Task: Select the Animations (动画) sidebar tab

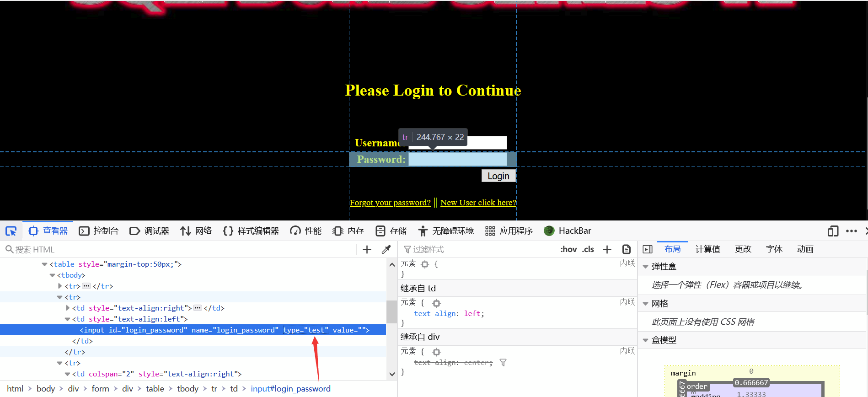Action: (x=805, y=249)
